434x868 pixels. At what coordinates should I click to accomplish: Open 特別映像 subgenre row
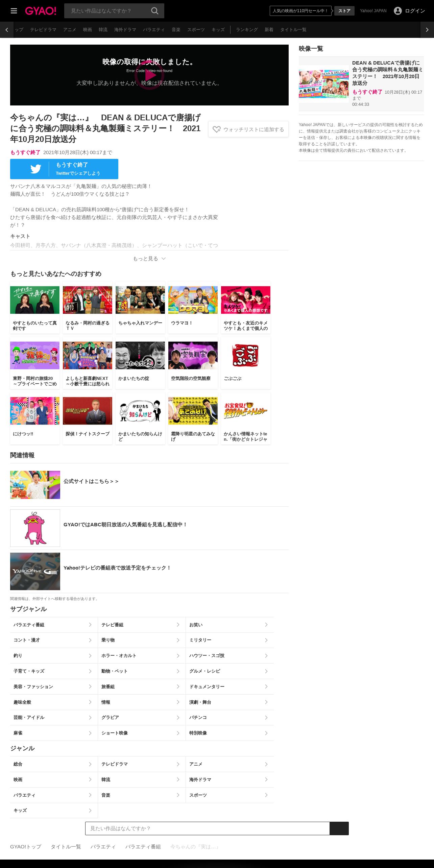(x=230, y=733)
